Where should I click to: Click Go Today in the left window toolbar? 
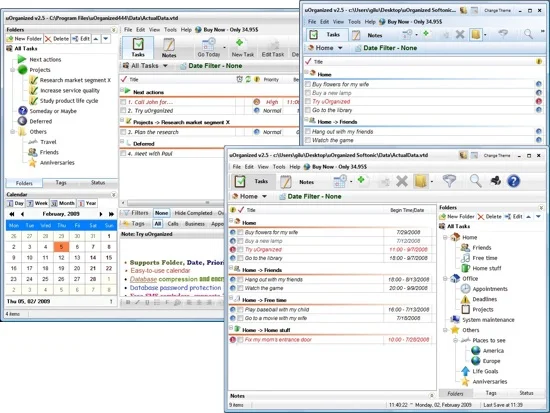209,48
